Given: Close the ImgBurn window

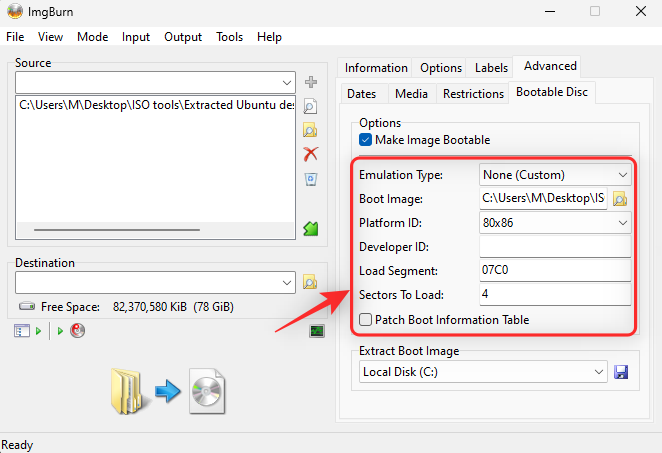Looking at the screenshot, I should click(640, 11).
